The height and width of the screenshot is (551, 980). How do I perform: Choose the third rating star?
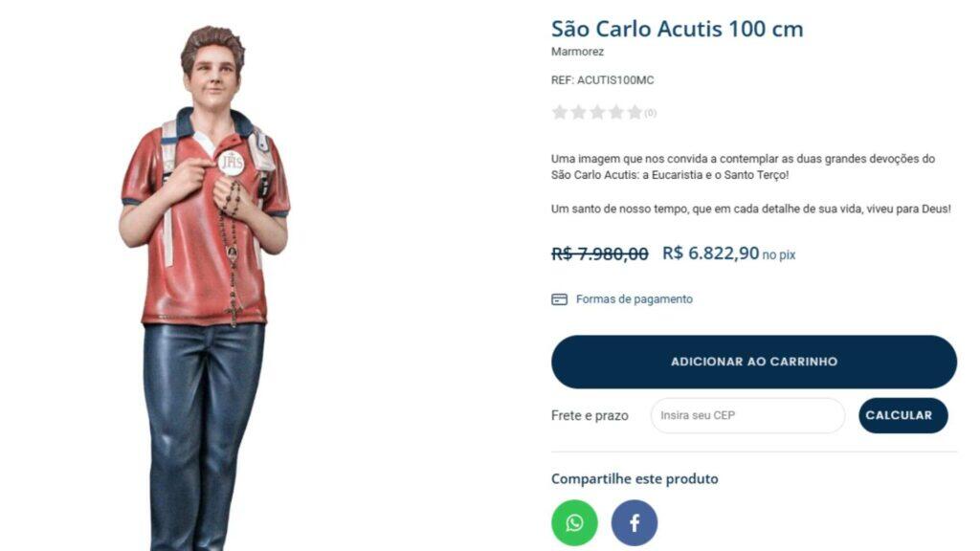pos(597,113)
